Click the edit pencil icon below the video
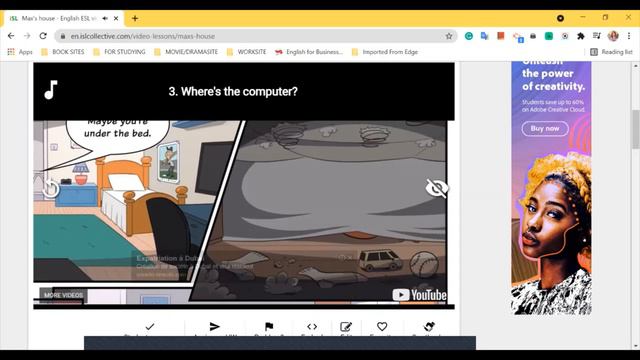 pos(346,327)
